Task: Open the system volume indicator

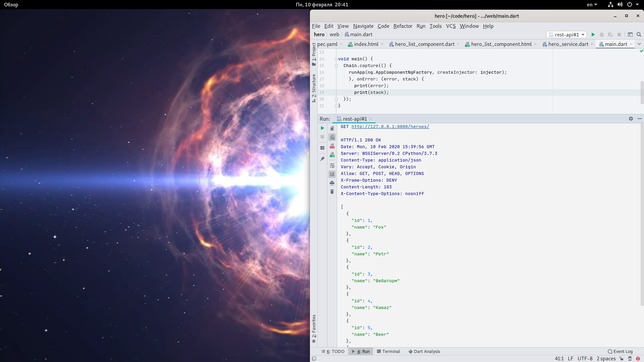Action: [x=620, y=5]
